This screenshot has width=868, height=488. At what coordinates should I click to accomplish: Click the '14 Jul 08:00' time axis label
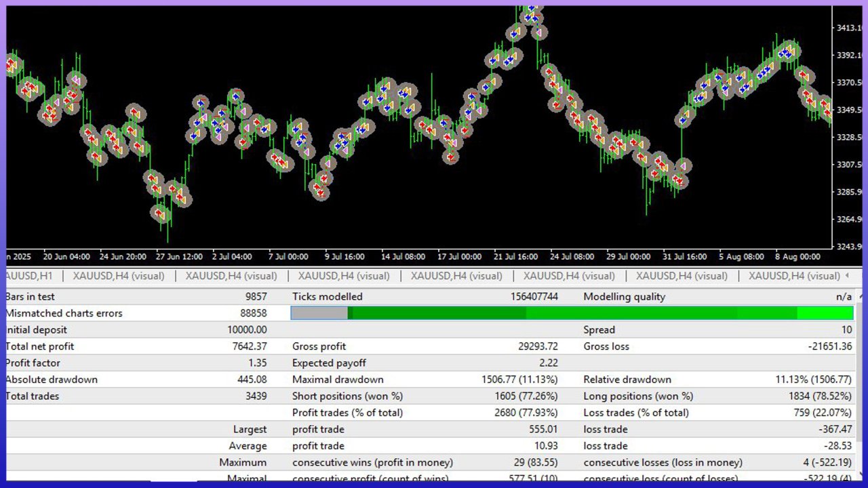click(403, 257)
